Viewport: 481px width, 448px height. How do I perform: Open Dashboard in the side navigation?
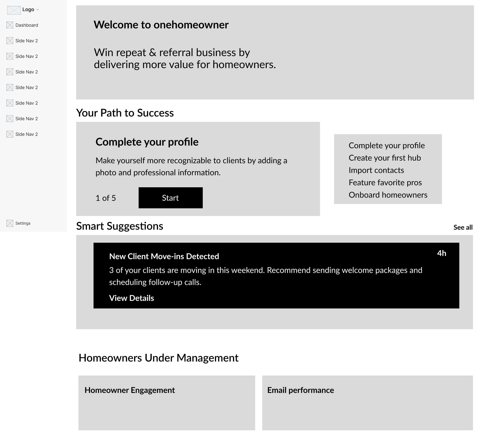click(x=27, y=25)
